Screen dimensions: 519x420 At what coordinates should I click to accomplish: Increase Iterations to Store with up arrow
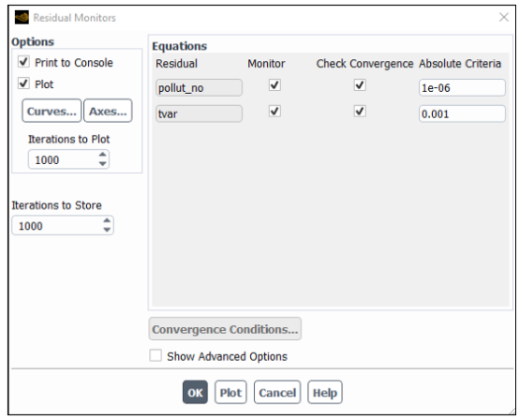[107, 220]
